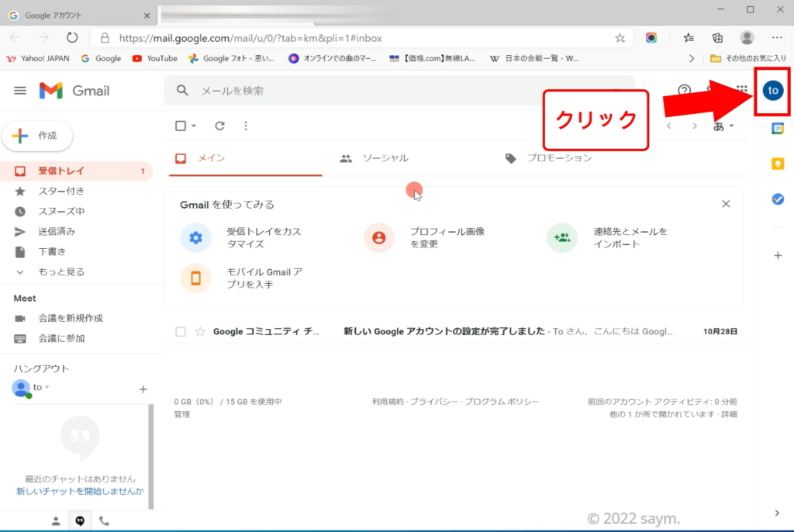The width and height of the screenshot is (794, 532).
Task: Open Google Keep from the side panel
Action: point(778,164)
